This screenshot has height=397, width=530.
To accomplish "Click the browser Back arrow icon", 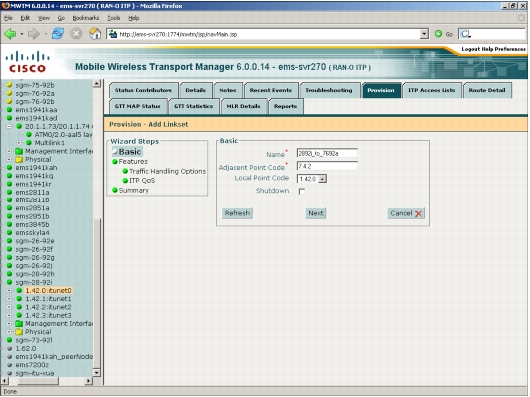I will pos(10,34).
